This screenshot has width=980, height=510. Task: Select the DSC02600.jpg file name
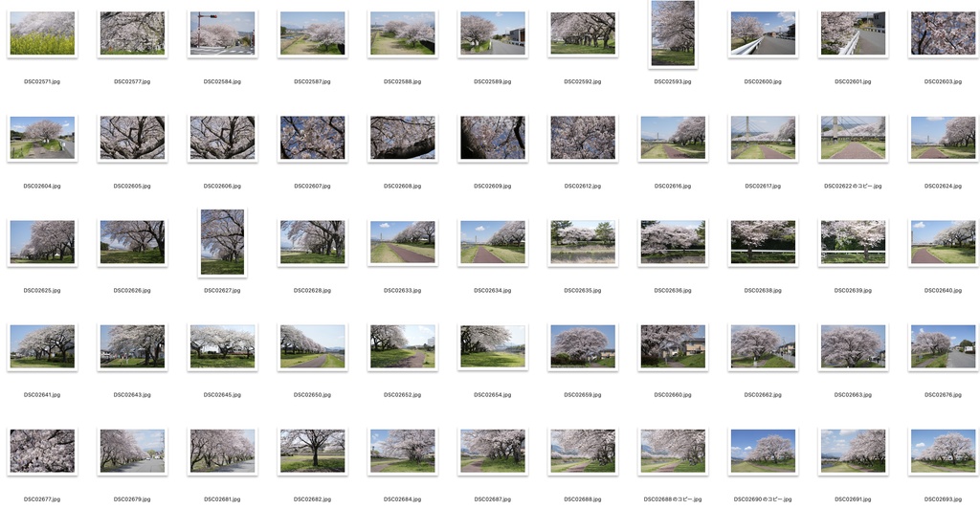pyautogui.click(x=763, y=82)
